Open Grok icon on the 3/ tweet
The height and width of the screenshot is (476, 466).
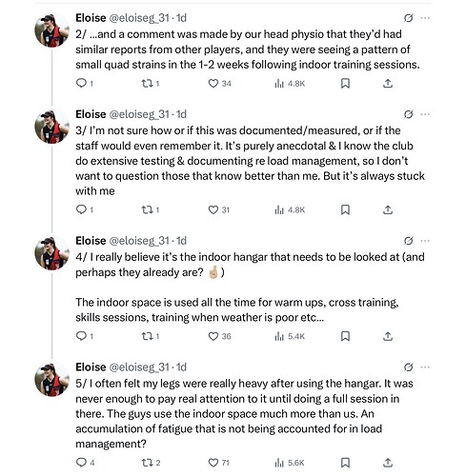point(408,114)
